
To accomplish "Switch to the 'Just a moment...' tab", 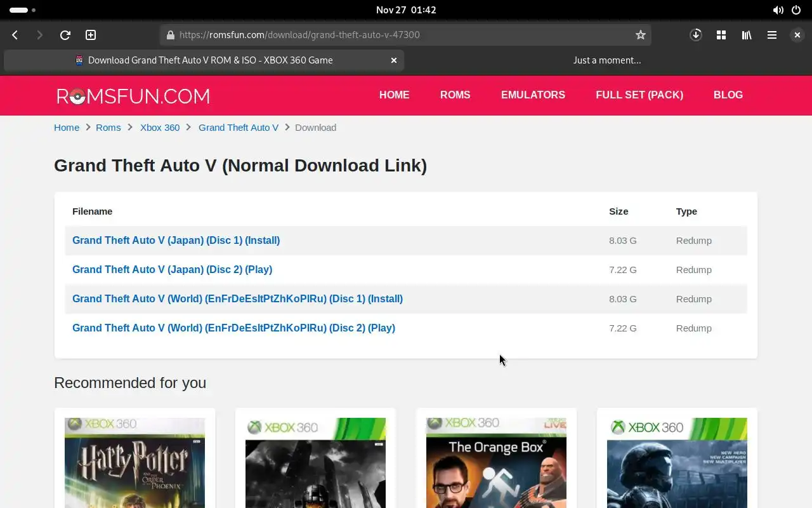I will tap(607, 60).
